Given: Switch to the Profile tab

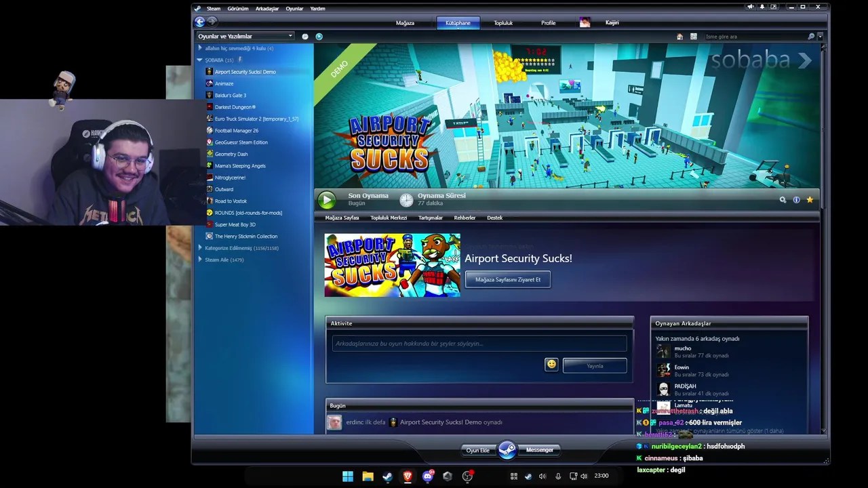Looking at the screenshot, I should [549, 22].
